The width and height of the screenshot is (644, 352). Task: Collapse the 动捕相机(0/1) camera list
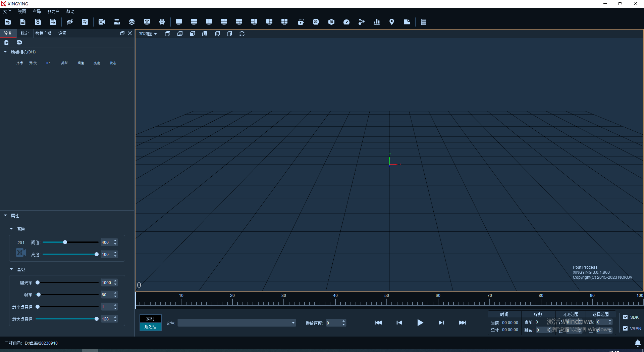click(5, 52)
